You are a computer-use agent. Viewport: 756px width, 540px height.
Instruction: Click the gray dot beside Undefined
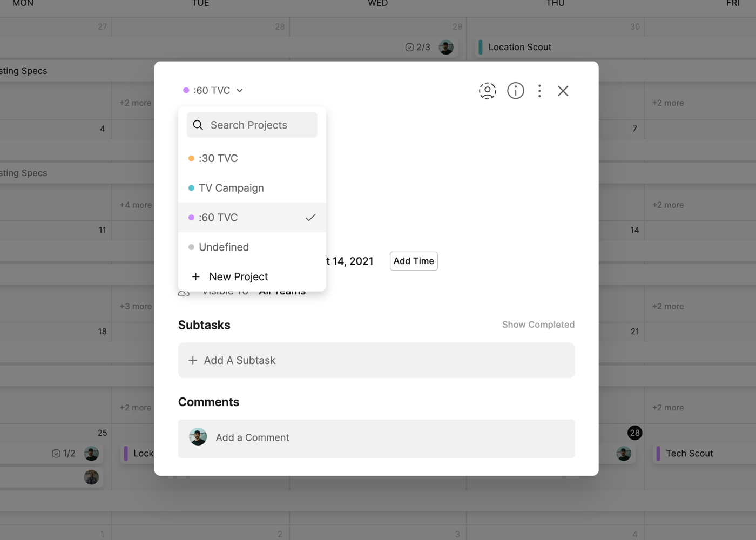[191, 247]
